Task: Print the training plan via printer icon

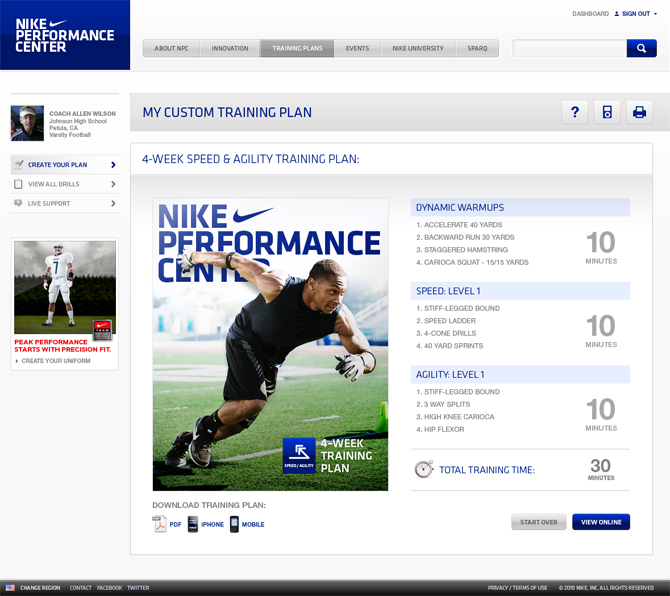Action: tap(639, 112)
